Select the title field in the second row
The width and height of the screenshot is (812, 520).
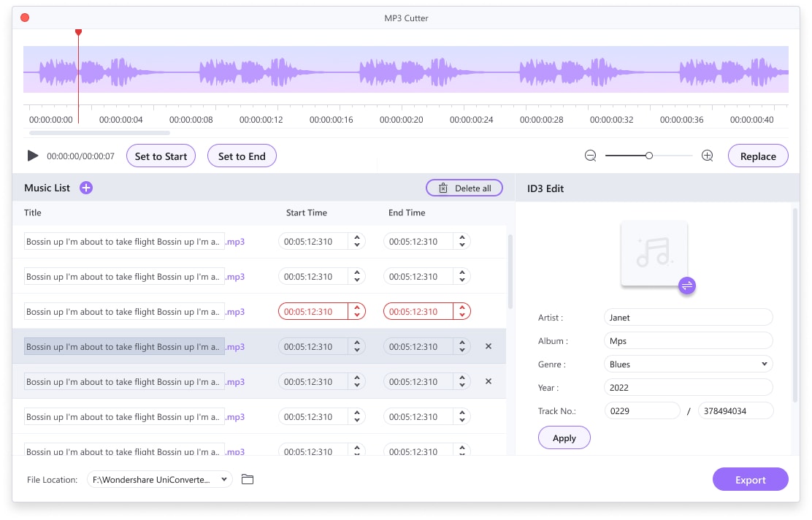tap(124, 277)
